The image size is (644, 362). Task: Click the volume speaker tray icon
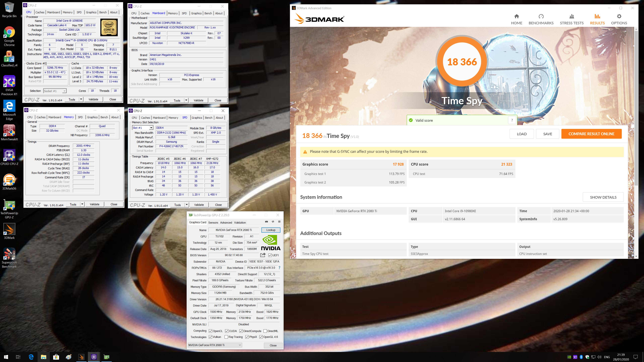tap(599, 357)
